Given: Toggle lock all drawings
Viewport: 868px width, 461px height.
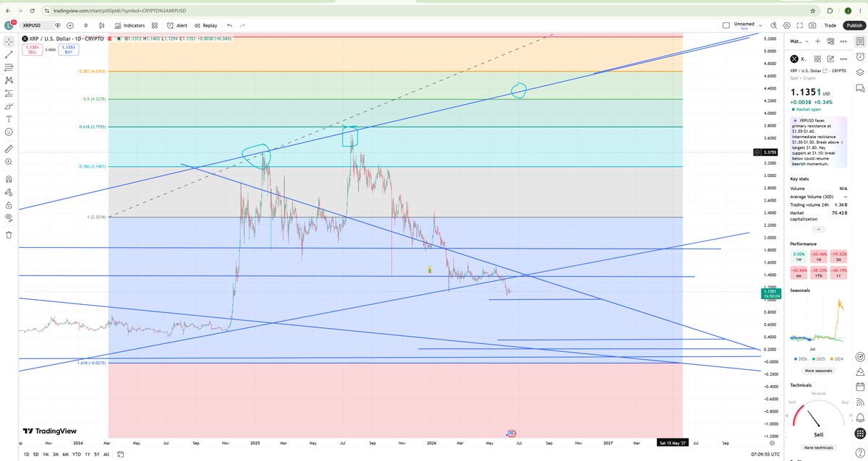Looking at the screenshot, I should (x=9, y=204).
